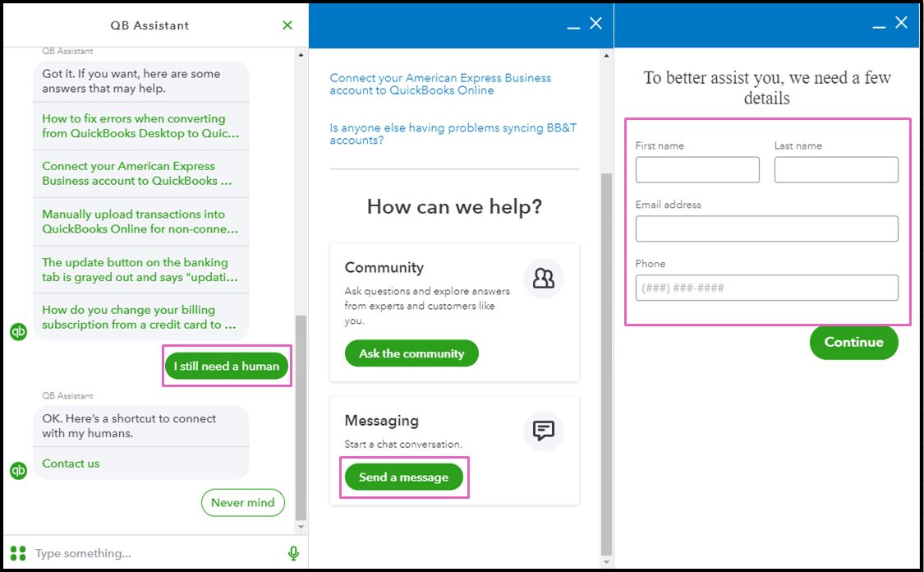Click the QB Assistant title text
The image size is (924, 572).
point(149,25)
